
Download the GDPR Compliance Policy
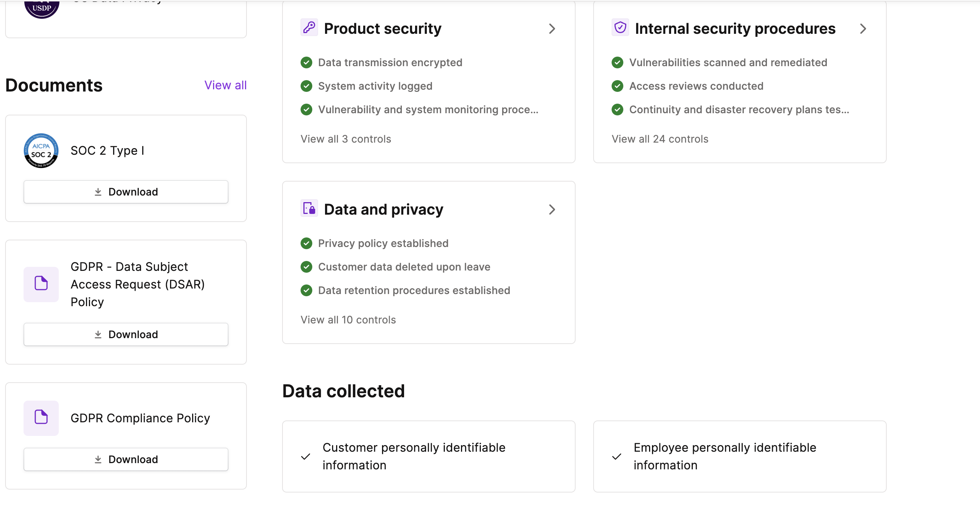(126, 459)
